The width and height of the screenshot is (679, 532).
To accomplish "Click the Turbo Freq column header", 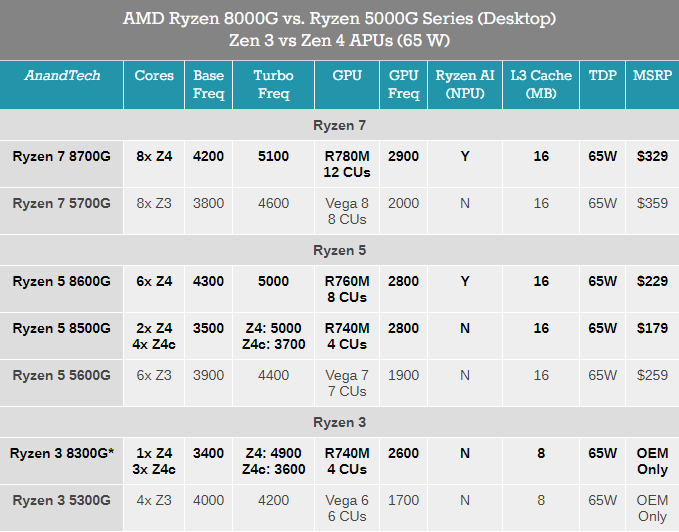I will pos(273,84).
